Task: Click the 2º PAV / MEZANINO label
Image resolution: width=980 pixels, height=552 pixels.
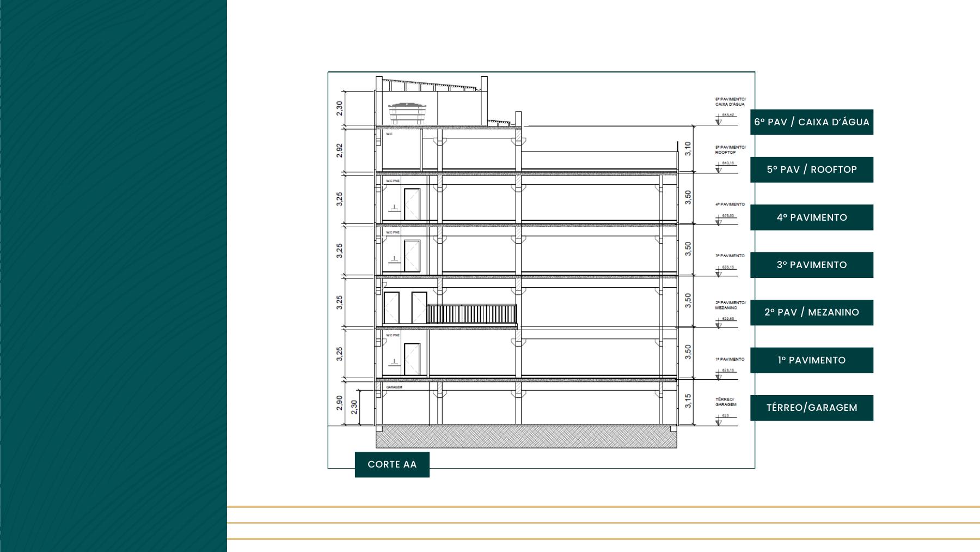Action: [811, 312]
